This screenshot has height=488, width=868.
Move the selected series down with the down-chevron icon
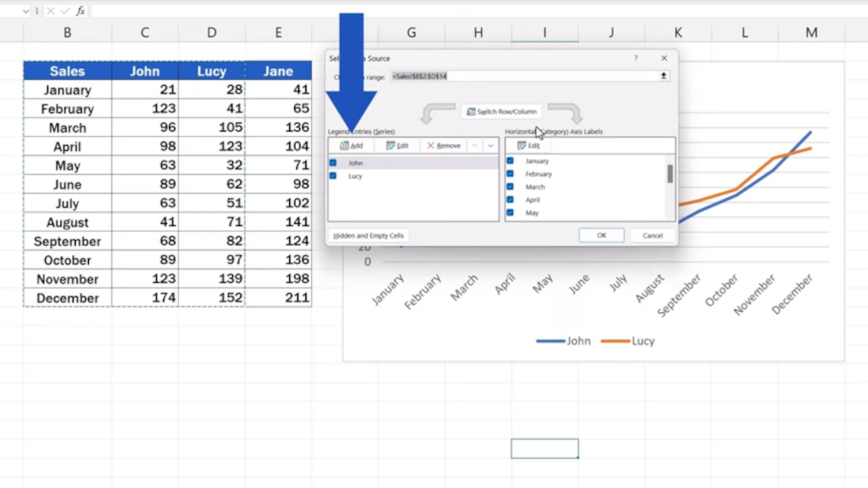tap(491, 145)
